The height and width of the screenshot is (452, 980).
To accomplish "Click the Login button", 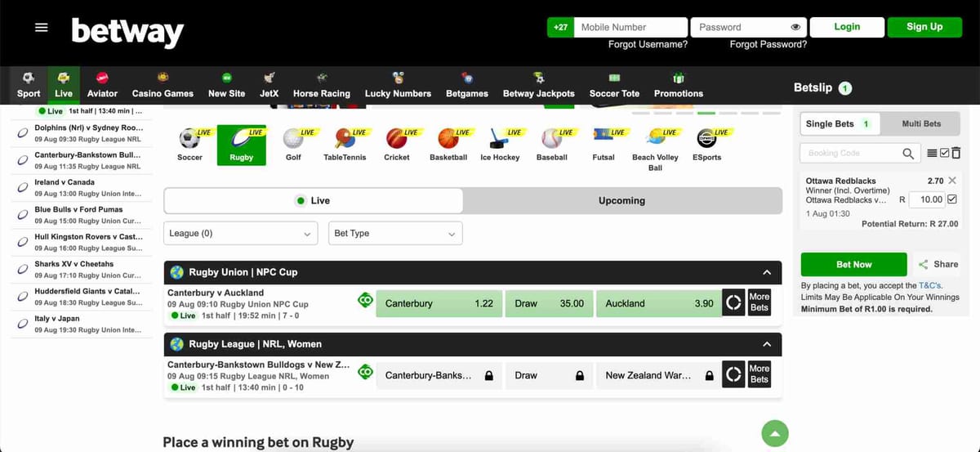I will point(847,27).
